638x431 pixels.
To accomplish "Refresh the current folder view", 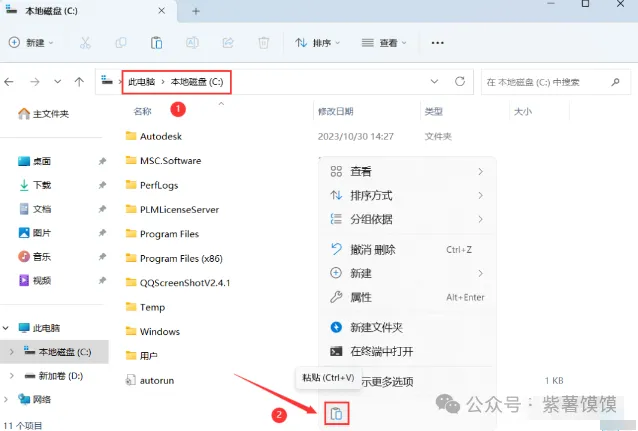I will 459,80.
